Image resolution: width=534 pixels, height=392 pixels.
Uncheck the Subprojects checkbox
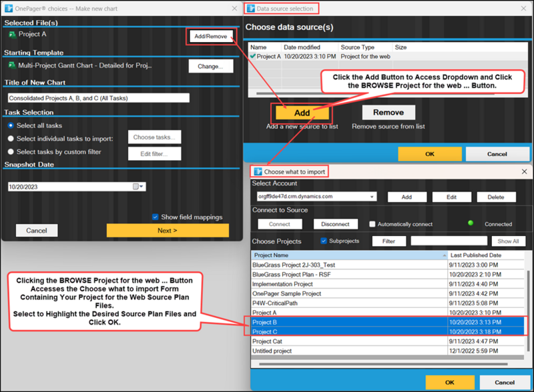324,241
